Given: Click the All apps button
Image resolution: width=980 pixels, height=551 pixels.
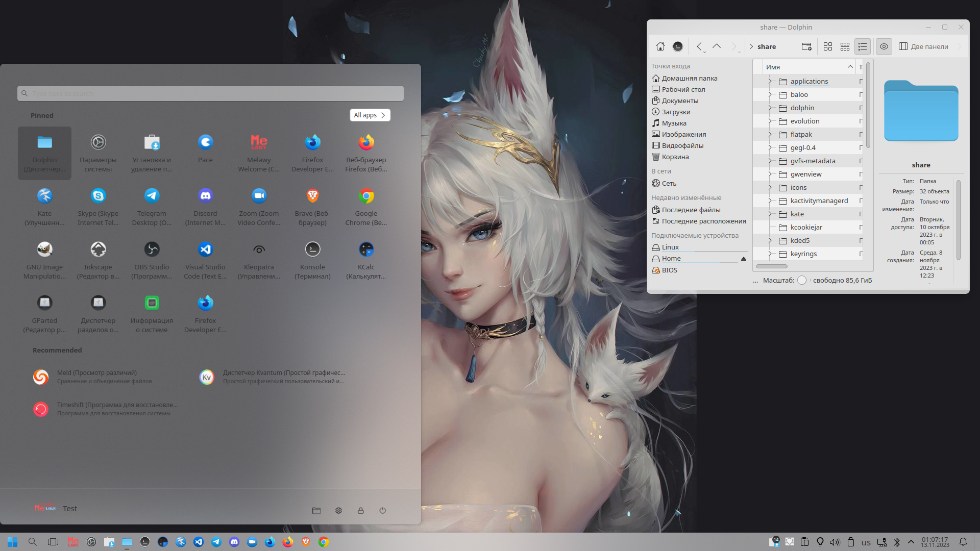Looking at the screenshot, I should (x=370, y=115).
